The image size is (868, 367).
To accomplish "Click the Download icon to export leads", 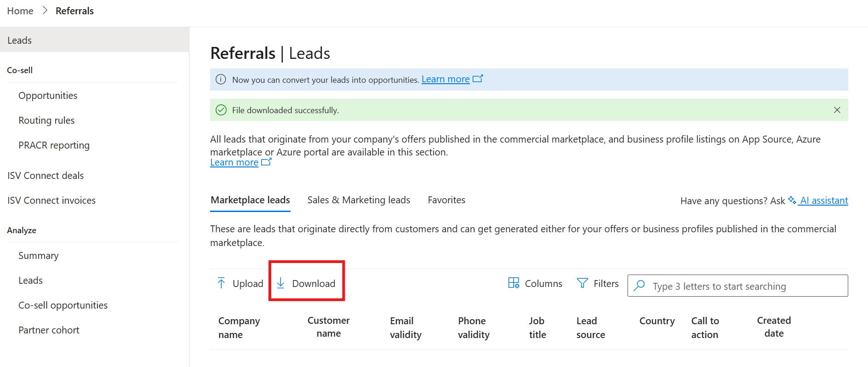I will [280, 283].
